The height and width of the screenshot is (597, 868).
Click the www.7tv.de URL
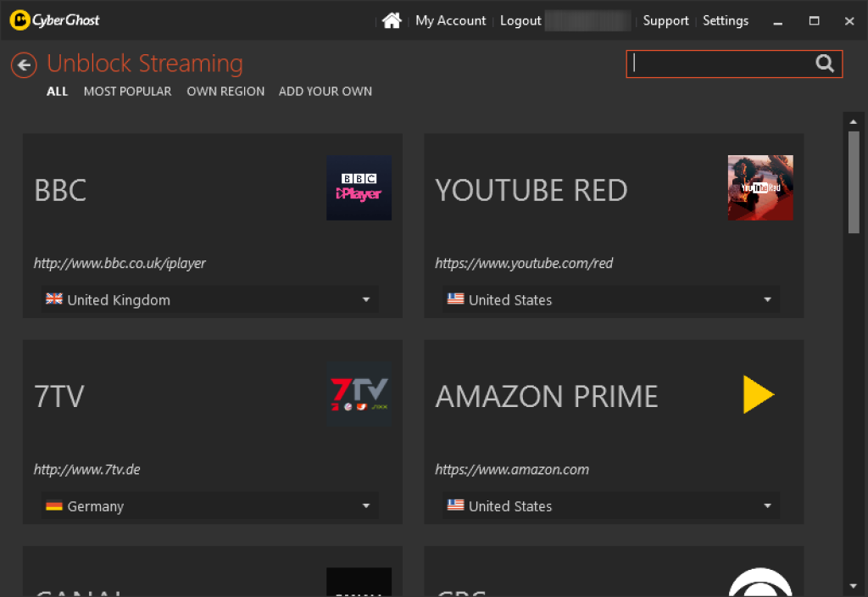point(87,470)
